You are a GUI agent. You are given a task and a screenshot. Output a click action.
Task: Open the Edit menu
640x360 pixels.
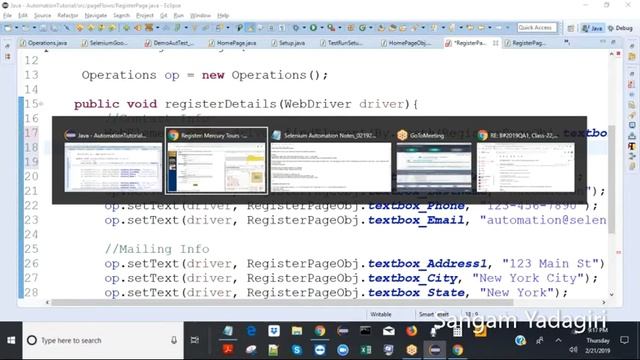click(22, 16)
